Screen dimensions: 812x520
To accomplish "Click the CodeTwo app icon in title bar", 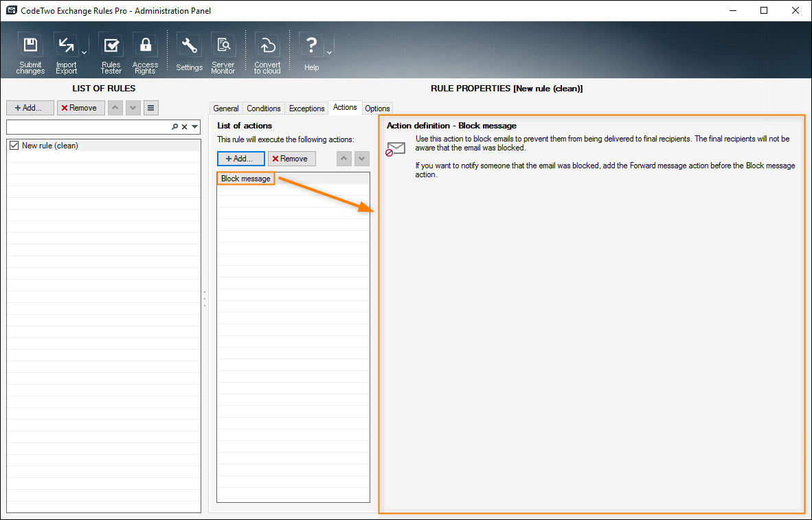I will tap(11, 10).
